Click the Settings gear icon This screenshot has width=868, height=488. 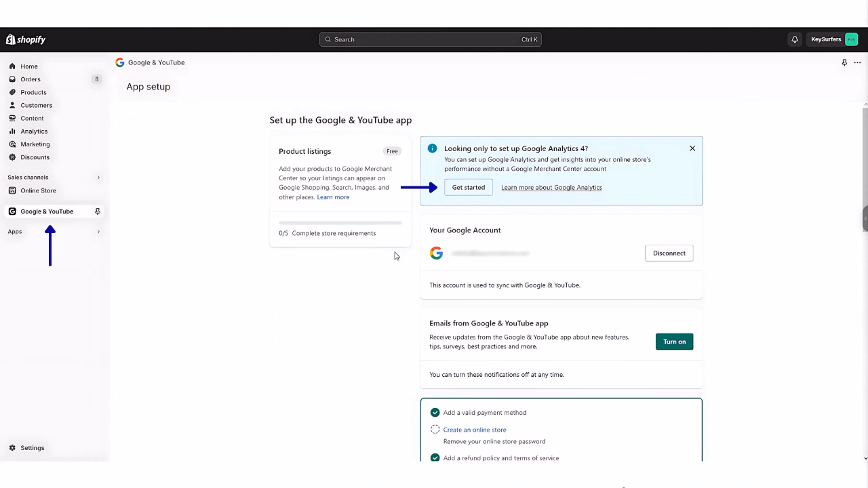pos(12,448)
